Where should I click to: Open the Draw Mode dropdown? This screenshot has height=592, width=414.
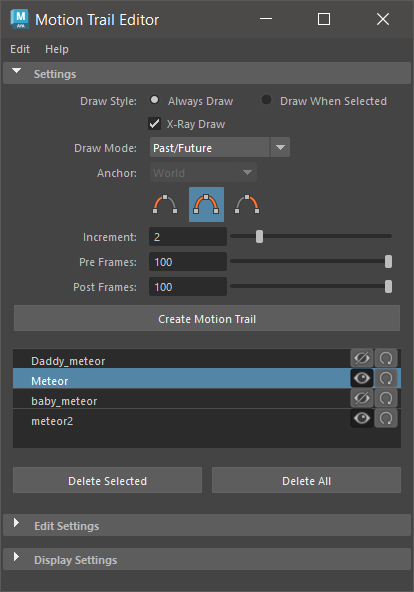220,147
